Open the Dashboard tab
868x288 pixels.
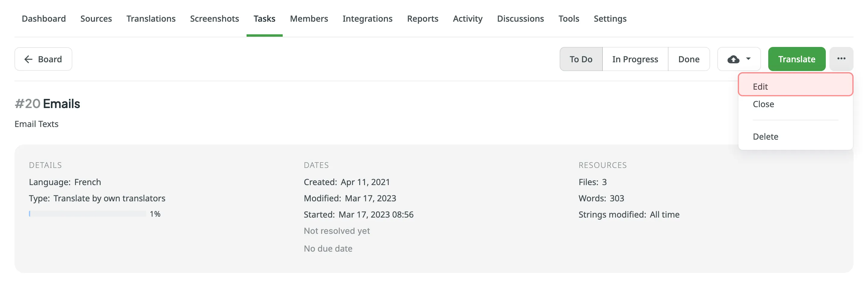click(x=44, y=18)
